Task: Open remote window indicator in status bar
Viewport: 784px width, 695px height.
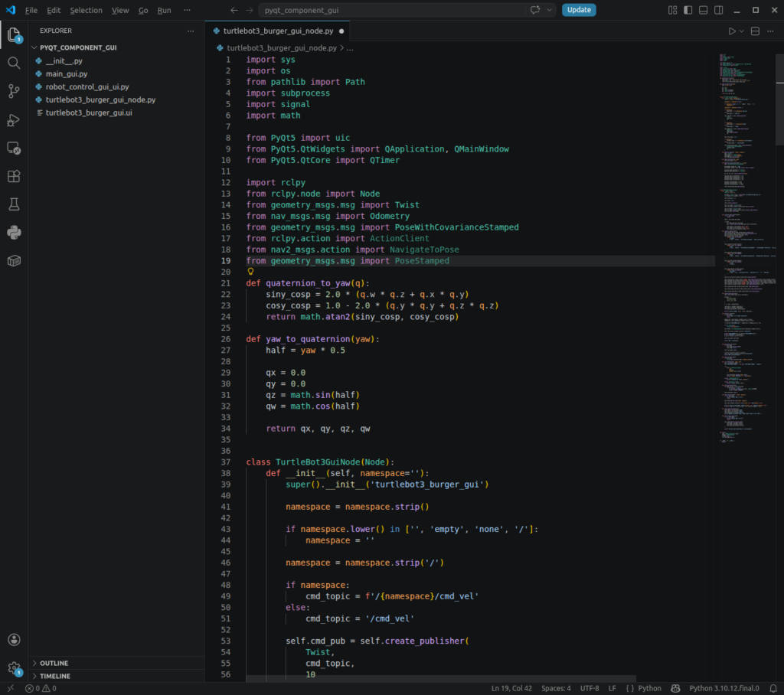Action: [11, 689]
